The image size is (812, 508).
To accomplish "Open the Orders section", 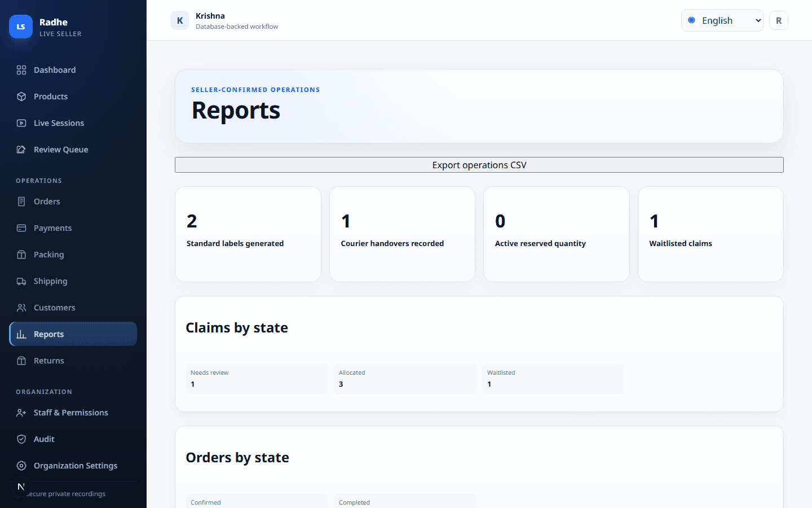I will (x=73, y=202).
